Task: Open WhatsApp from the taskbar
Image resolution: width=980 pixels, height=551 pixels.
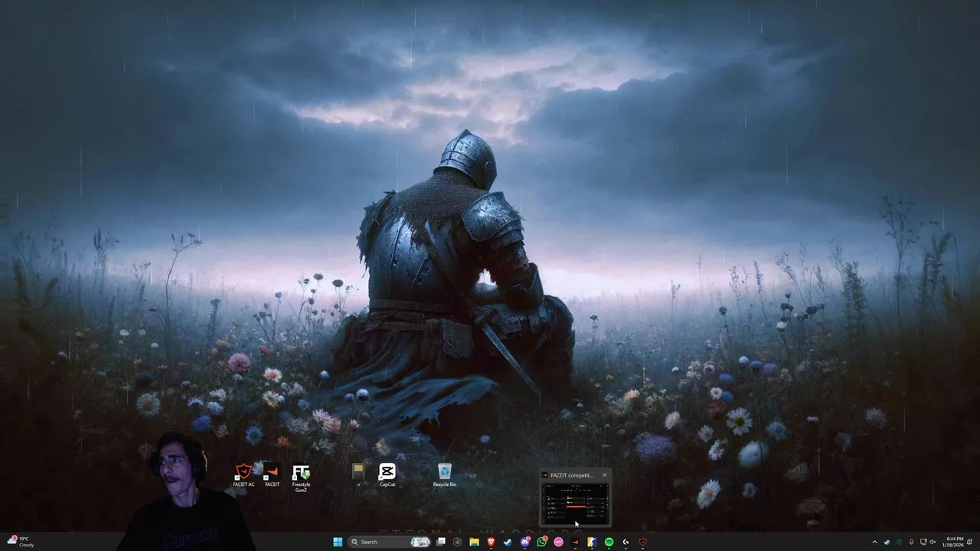Action: 542,542
